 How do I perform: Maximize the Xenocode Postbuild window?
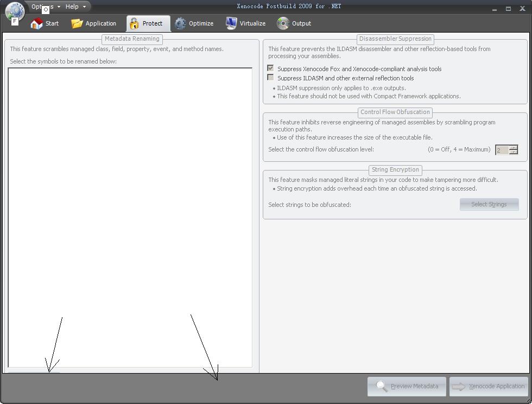coord(508,9)
